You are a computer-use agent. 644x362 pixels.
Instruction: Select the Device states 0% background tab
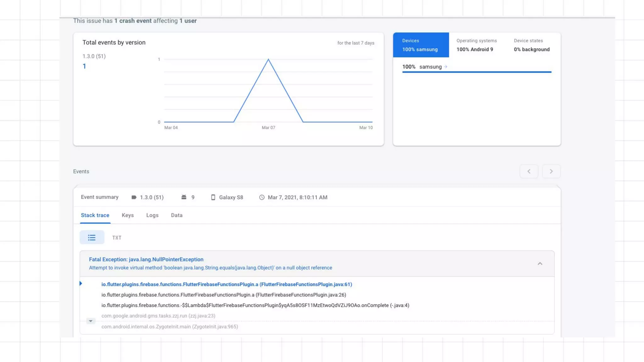pyautogui.click(x=531, y=45)
